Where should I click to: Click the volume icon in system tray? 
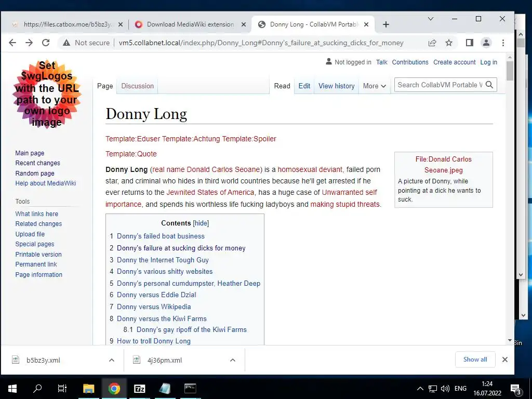(x=445, y=389)
